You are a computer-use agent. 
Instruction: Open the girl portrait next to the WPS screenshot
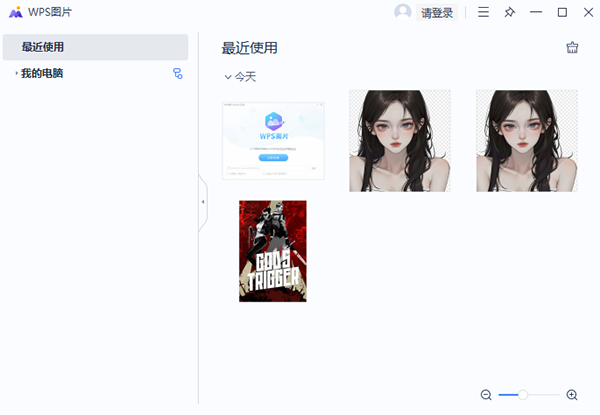pyautogui.click(x=399, y=141)
